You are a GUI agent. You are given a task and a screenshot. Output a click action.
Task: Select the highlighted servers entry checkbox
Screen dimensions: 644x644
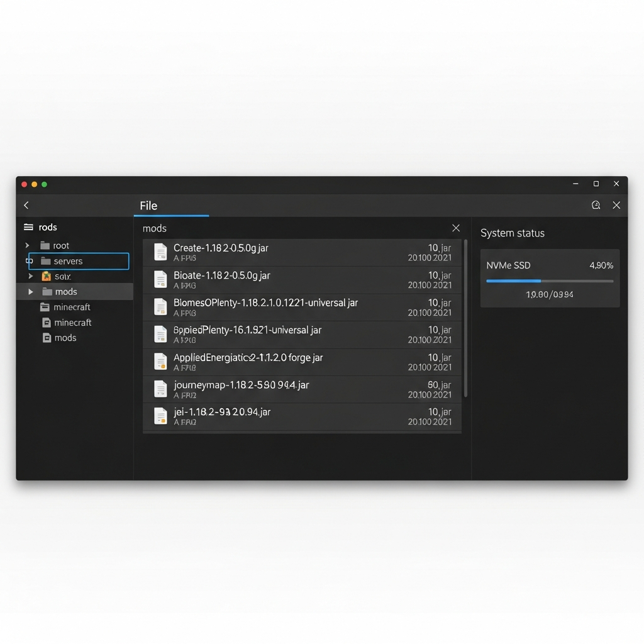[29, 260]
